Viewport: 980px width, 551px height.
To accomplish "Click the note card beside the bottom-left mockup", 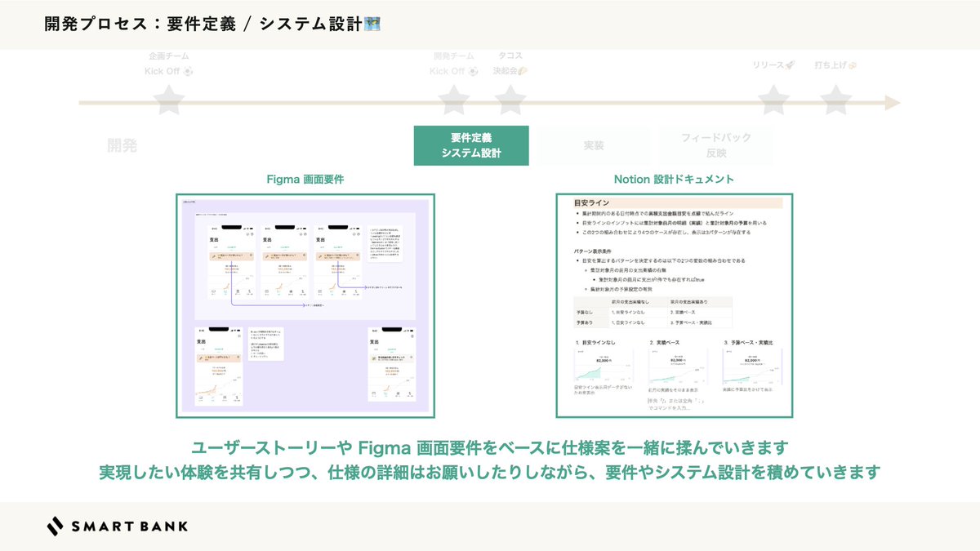I will (265, 344).
